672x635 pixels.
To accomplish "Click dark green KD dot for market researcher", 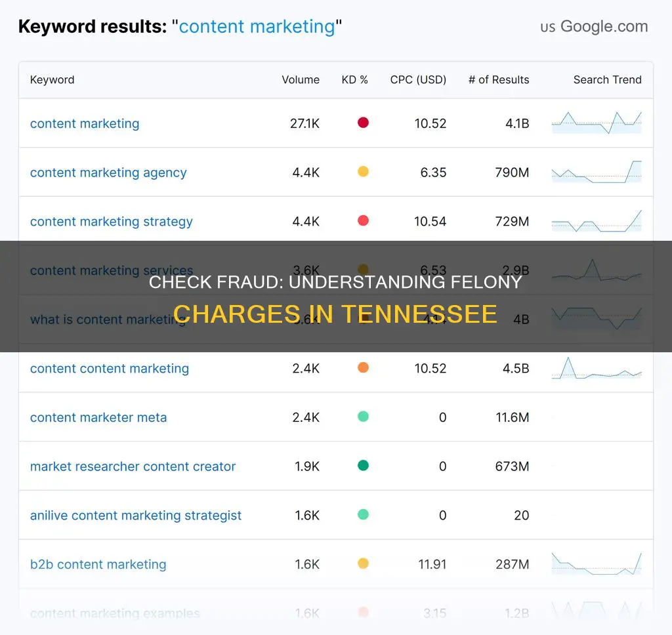I will click(x=363, y=466).
